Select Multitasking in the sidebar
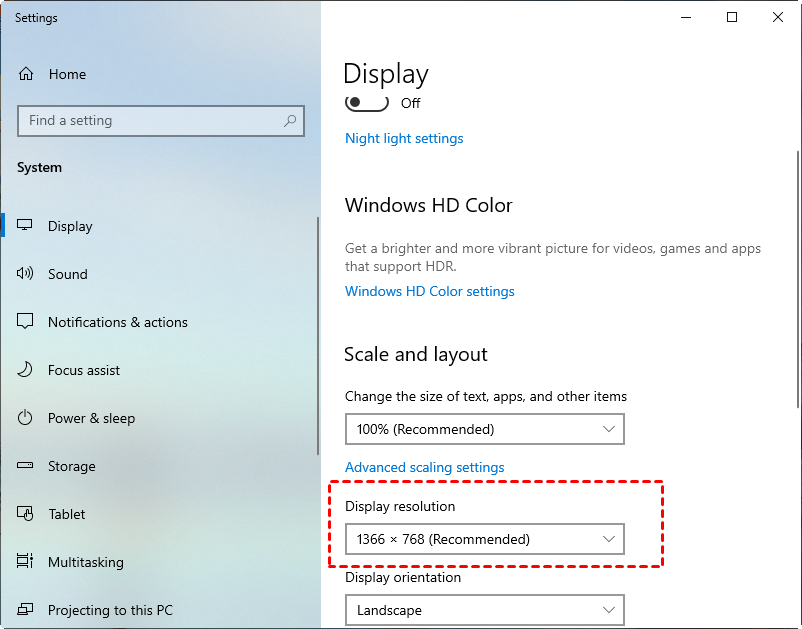 [x=159, y=562]
